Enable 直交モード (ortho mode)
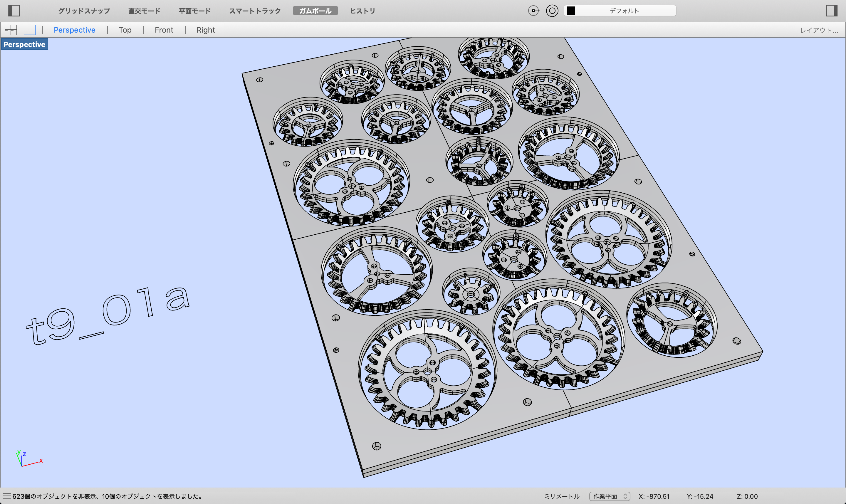Viewport: 846px width, 504px height. click(144, 11)
